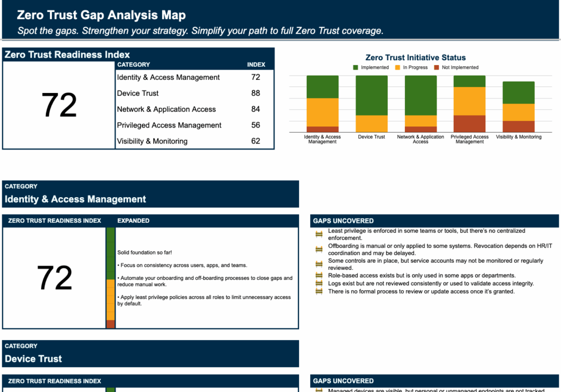Viewport: 561px width, 392px height.
Task: Click the Zero Trust Initiative Status chart title
Action: point(415,57)
